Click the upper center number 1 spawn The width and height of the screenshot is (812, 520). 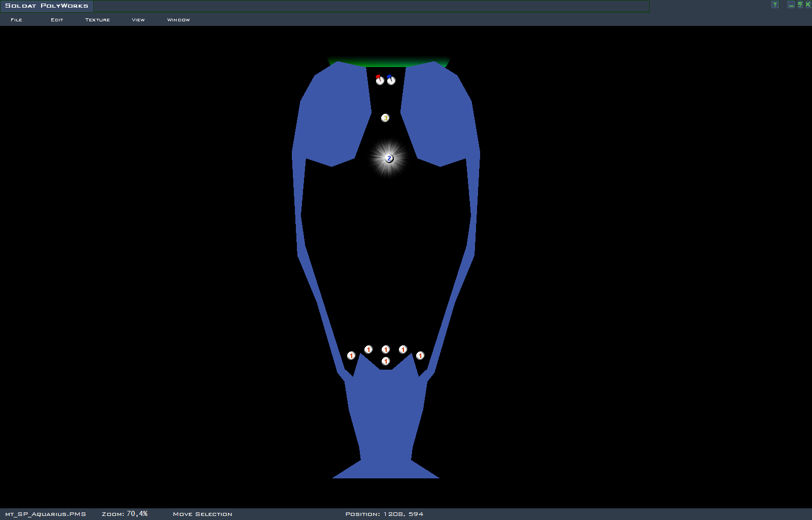tap(386, 349)
